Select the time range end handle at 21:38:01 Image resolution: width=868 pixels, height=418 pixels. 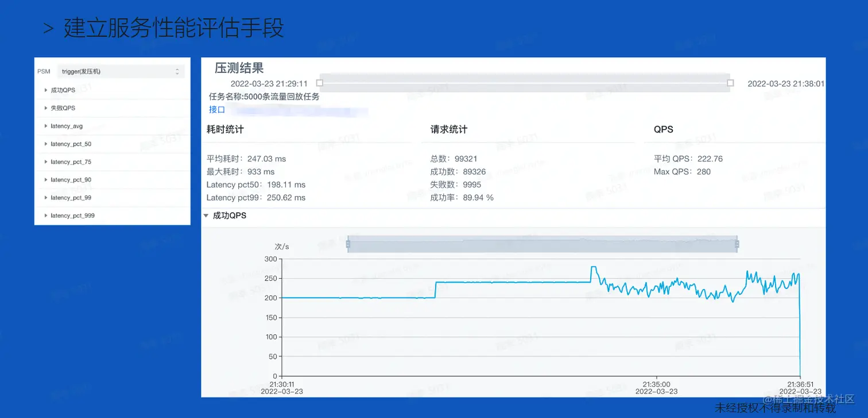730,83
